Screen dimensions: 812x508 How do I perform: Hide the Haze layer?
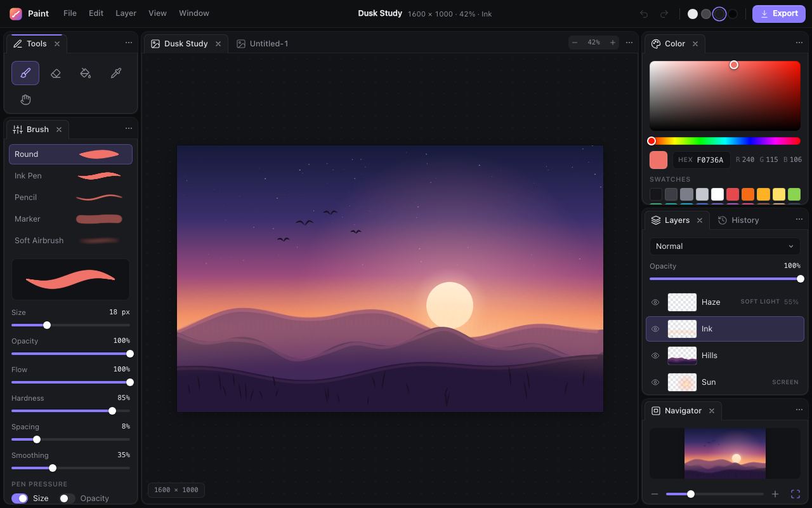tap(655, 302)
